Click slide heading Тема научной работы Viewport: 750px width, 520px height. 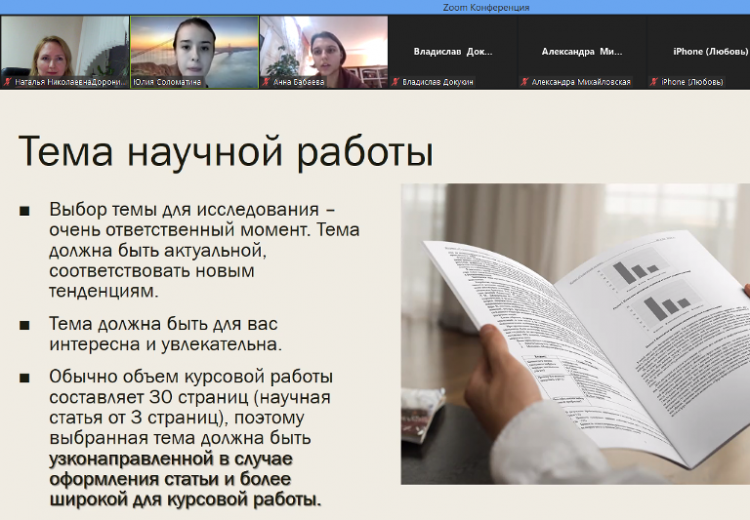226,151
